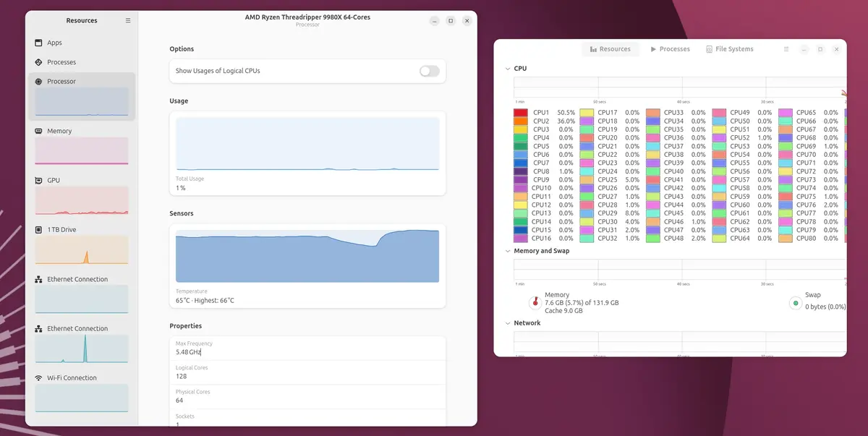Click the Swap pie chart icon
This screenshot has height=436, width=868.
796,303
